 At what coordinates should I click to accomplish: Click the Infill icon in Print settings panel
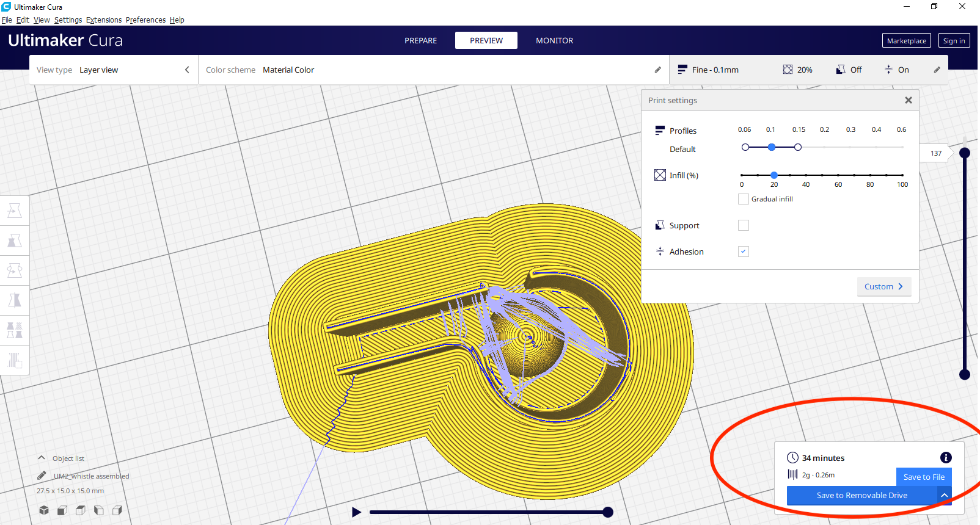coord(660,175)
